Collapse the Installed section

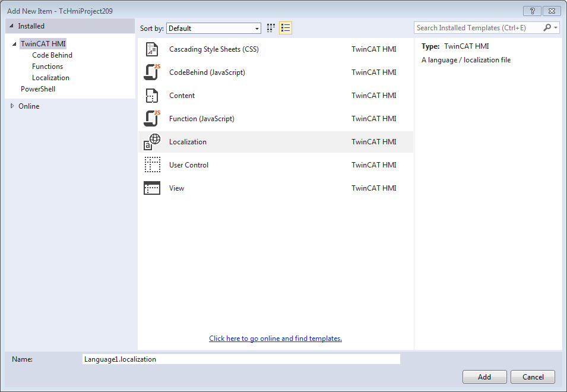click(x=11, y=26)
